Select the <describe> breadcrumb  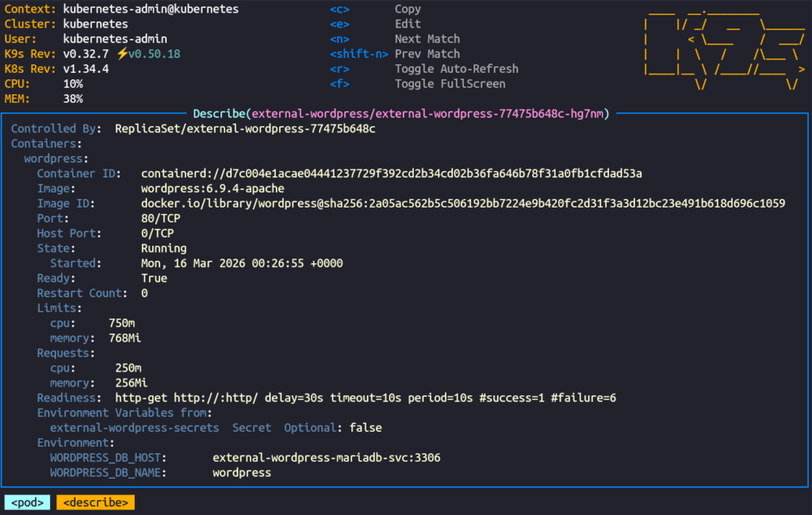95,502
